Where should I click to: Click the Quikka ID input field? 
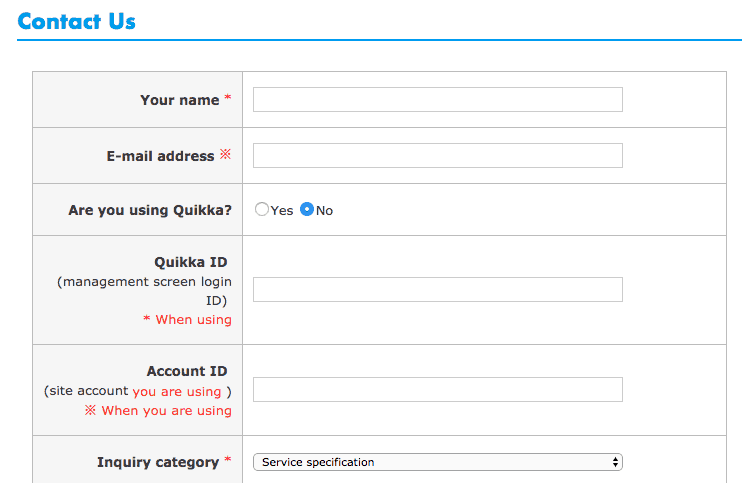click(x=437, y=289)
